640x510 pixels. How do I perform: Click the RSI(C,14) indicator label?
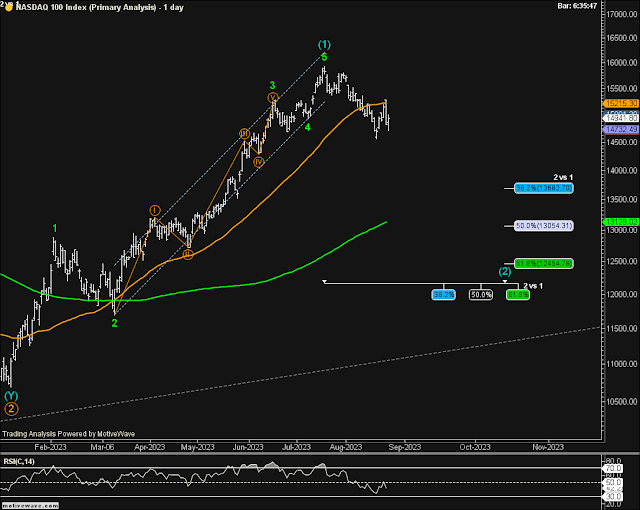coord(19,461)
